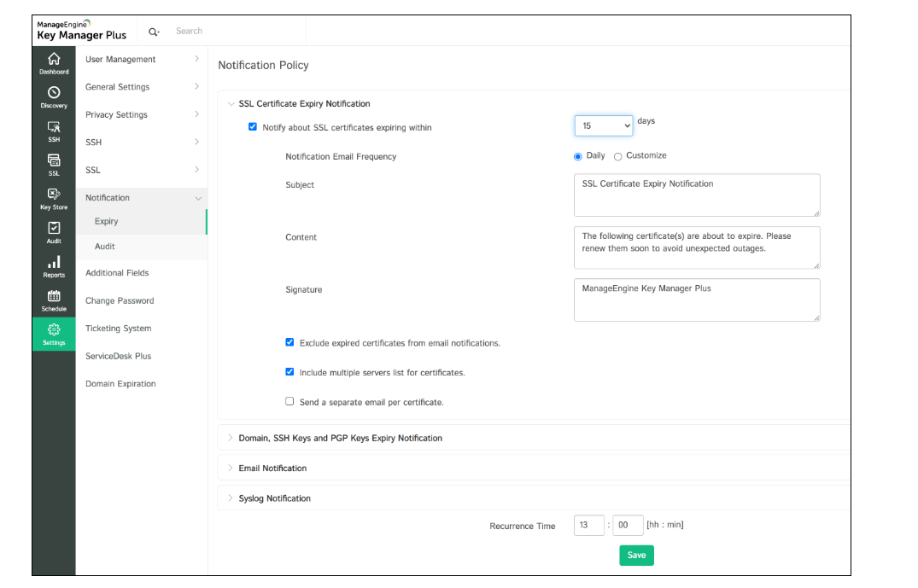Viewport: 918px width, 588px height.
Task: Open the User Management settings menu
Action: pyautogui.click(x=120, y=60)
